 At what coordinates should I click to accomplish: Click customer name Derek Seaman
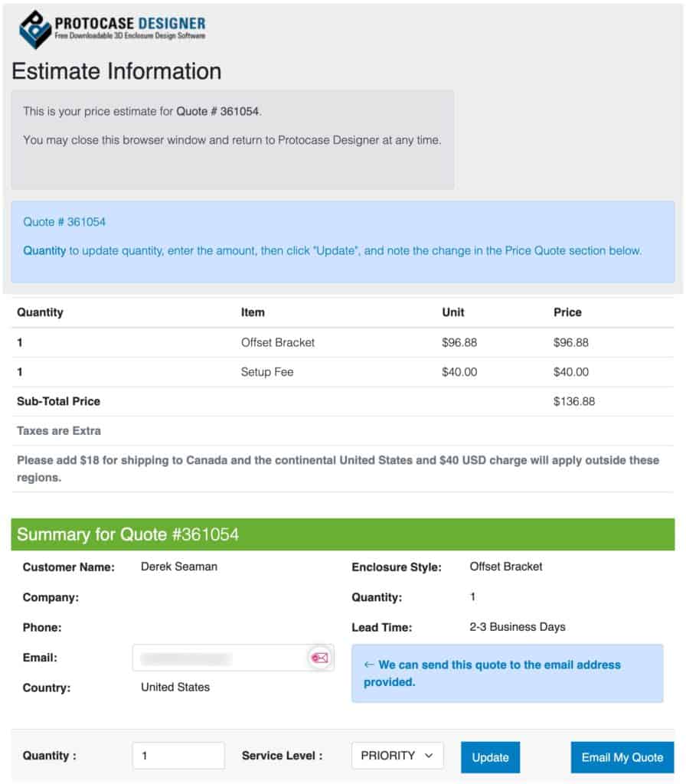(x=178, y=567)
